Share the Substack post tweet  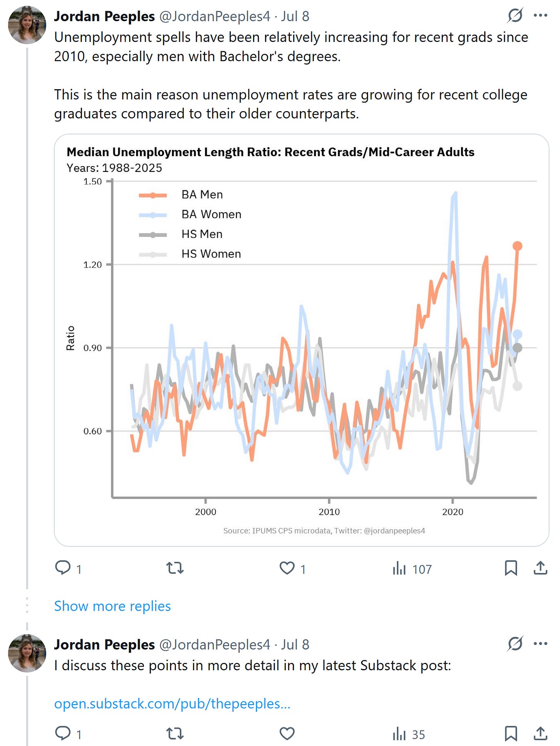click(x=540, y=734)
